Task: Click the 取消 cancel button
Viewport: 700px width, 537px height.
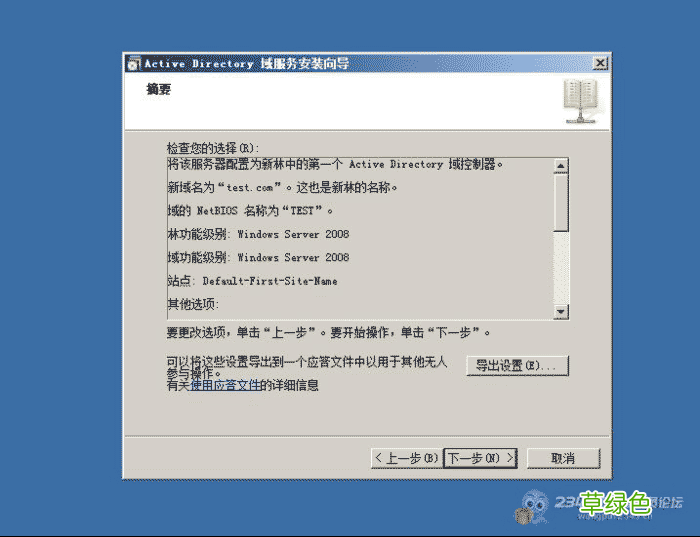Action: click(x=563, y=458)
